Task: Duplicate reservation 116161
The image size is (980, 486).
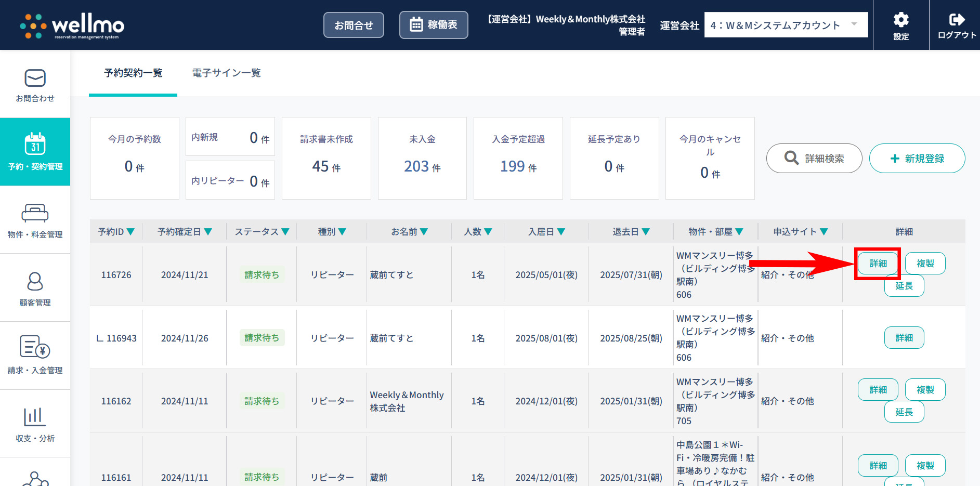Action: click(925, 466)
